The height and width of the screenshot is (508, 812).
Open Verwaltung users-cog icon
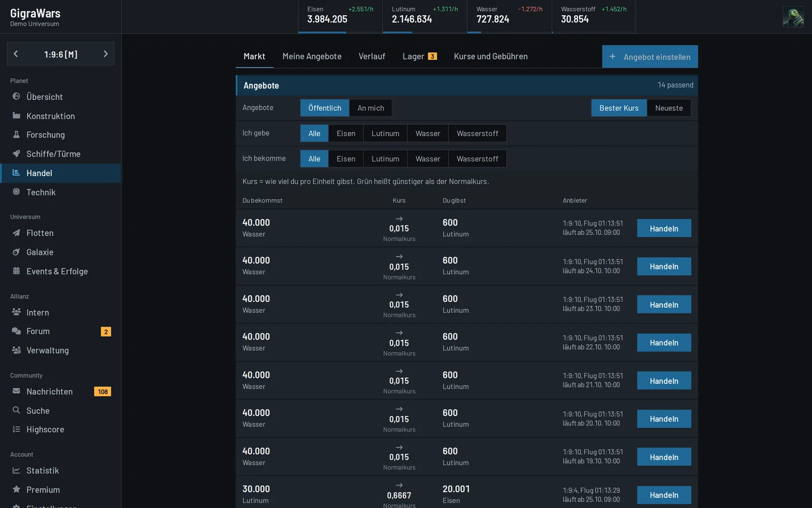coord(16,350)
